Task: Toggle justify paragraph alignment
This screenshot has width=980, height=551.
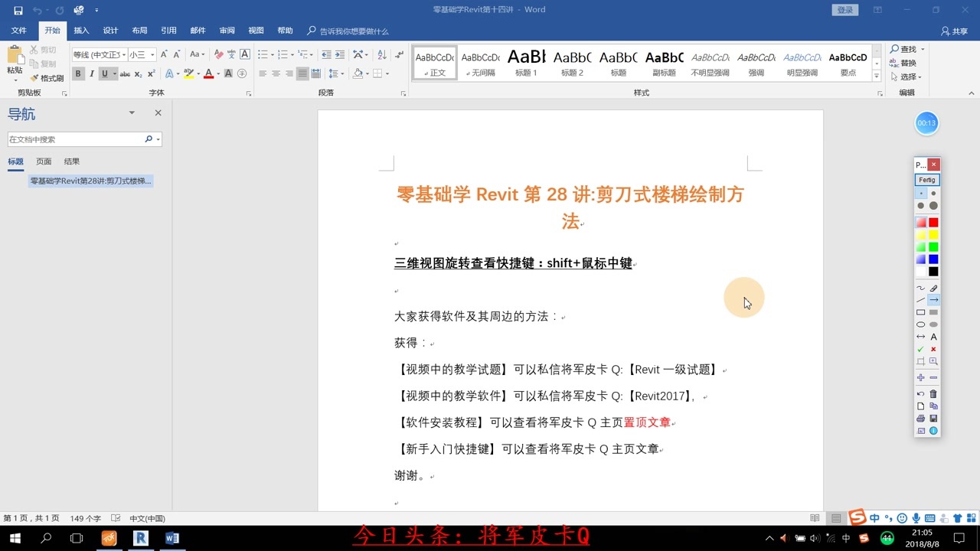Action: tap(302, 74)
